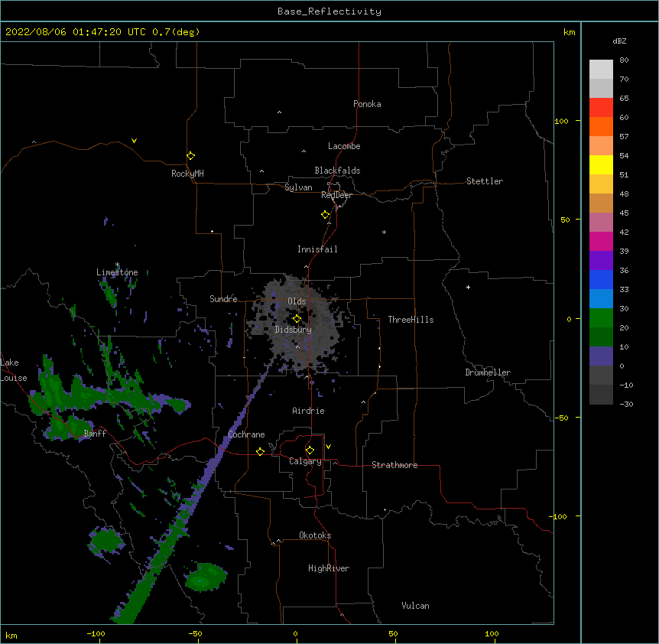Click the Stettler city label

tap(485, 181)
